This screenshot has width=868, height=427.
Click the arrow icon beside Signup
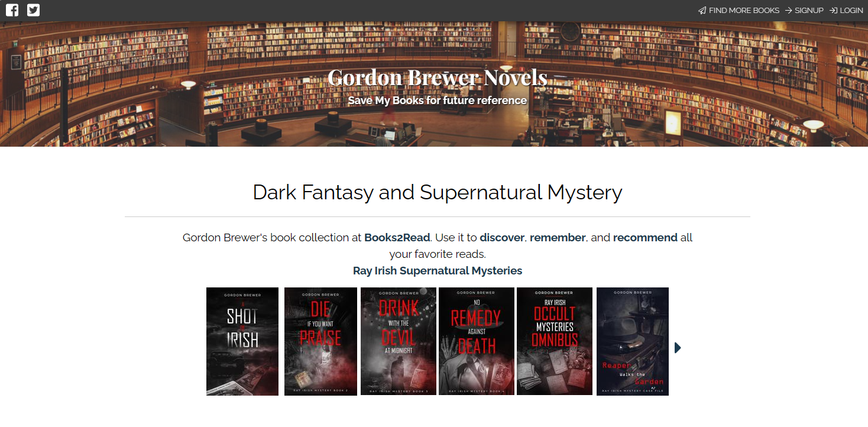pos(788,11)
